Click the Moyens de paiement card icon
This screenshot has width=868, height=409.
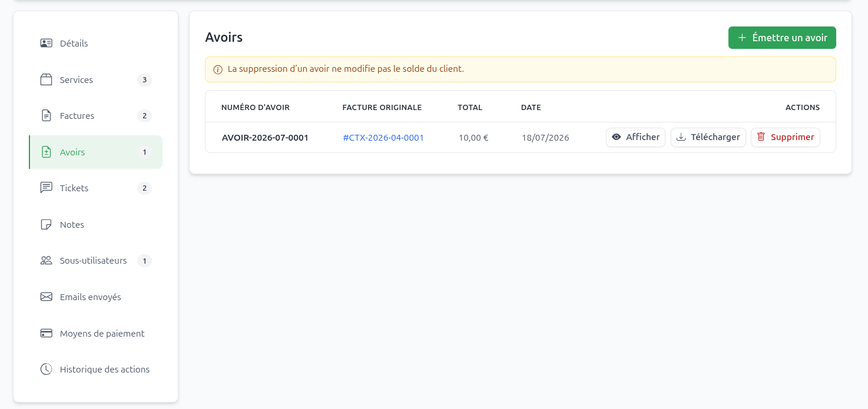tap(47, 333)
